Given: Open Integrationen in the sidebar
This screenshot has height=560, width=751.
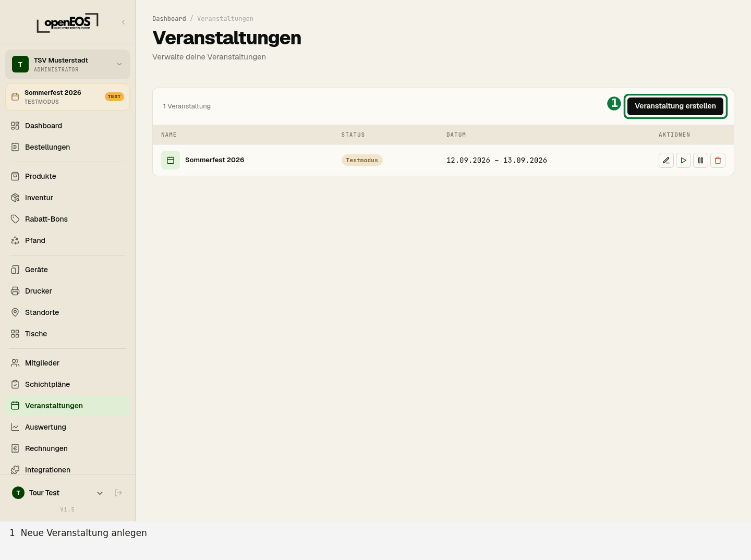Looking at the screenshot, I should click(67, 469).
